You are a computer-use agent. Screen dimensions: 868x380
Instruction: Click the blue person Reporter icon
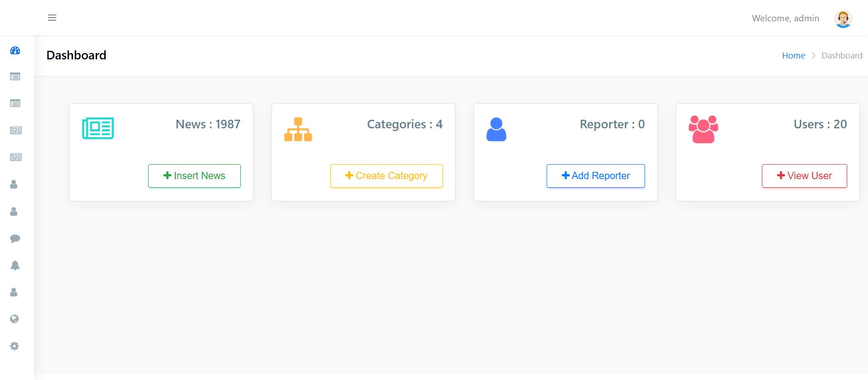tap(496, 129)
